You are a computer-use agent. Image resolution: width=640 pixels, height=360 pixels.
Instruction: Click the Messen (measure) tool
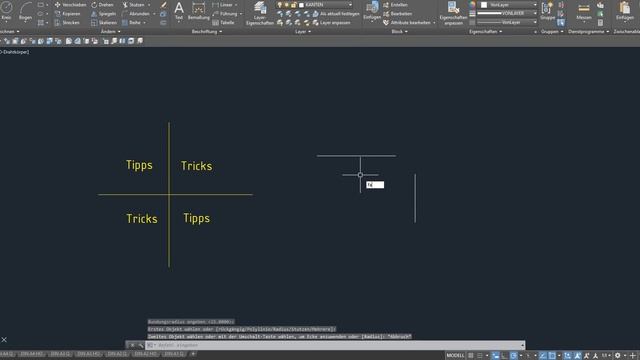click(584, 11)
